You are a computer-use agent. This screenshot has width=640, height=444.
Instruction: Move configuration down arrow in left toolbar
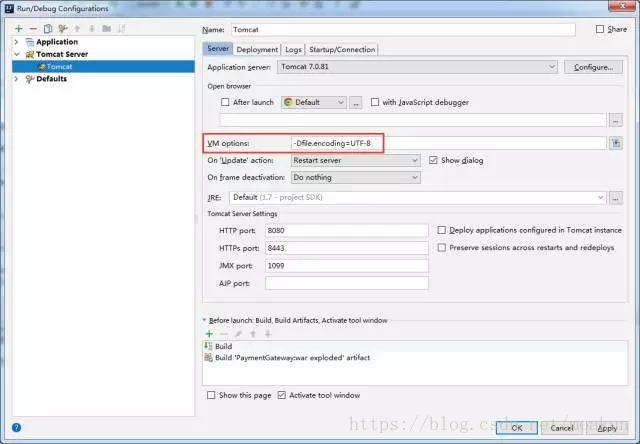coord(92,29)
